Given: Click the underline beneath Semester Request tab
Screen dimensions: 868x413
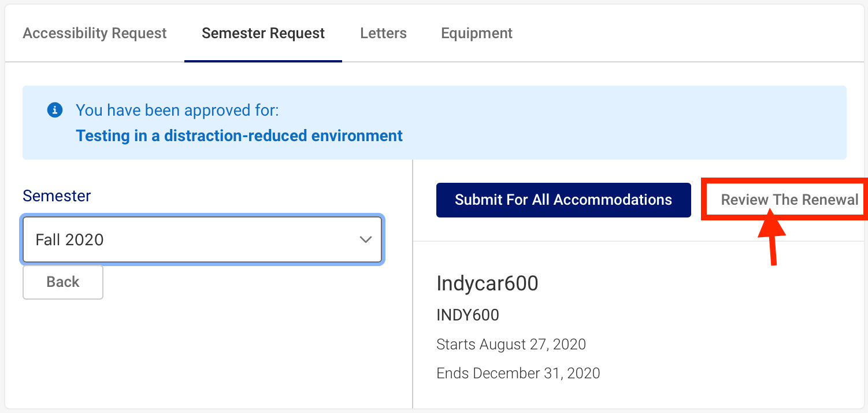Looking at the screenshot, I should pos(263,61).
